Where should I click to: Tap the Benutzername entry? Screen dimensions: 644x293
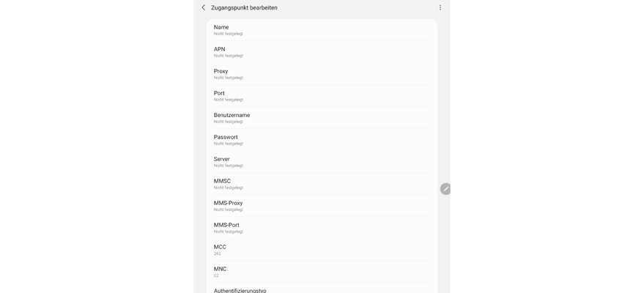point(321,118)
